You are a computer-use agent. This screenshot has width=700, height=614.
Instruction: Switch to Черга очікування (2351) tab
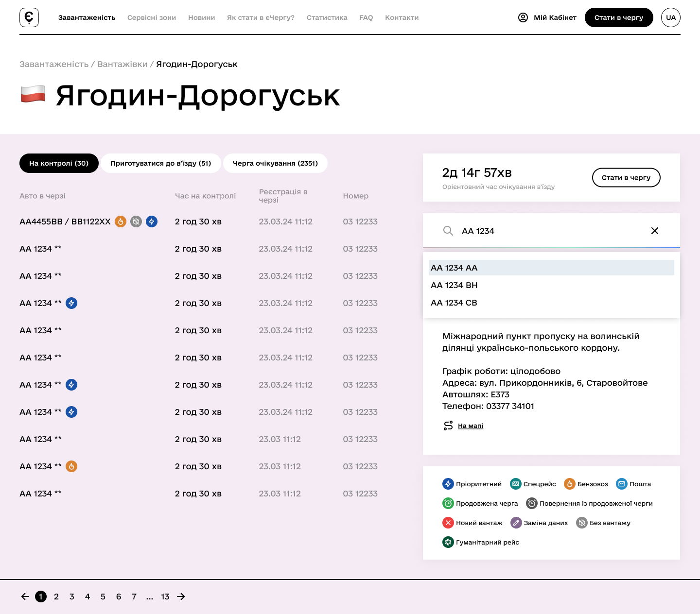[x=275, y=163]
